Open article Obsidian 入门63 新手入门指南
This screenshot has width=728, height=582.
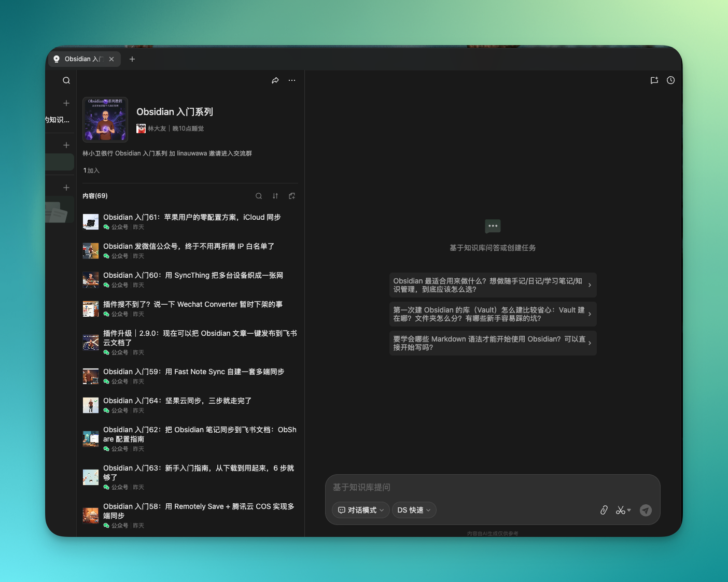coord(190,477)
